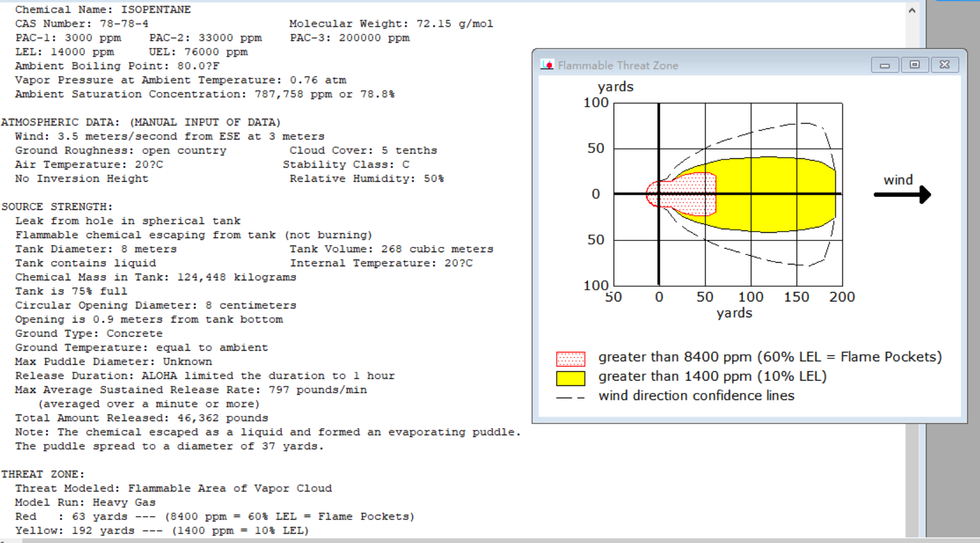Click 'Tank Volume: 268 cubic meters'

click(x=391, y=249)
